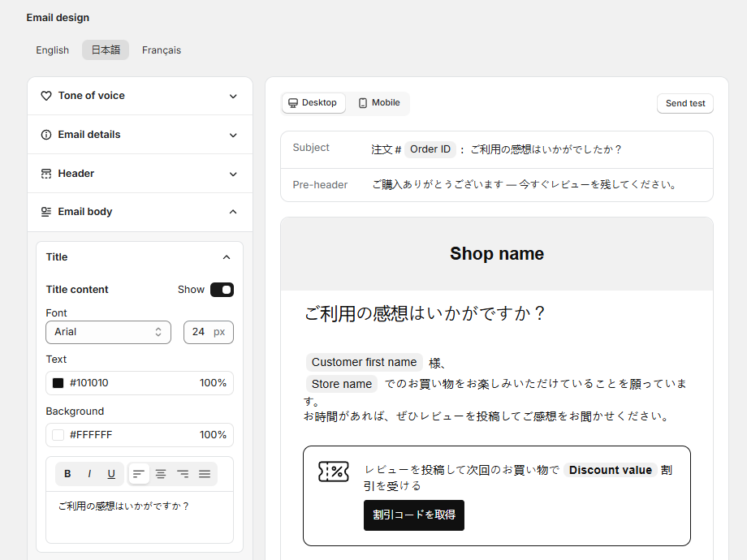This screenshot has height=560, width=747.
Task: Click the discount coupon icon in preview
Action: 333,472
